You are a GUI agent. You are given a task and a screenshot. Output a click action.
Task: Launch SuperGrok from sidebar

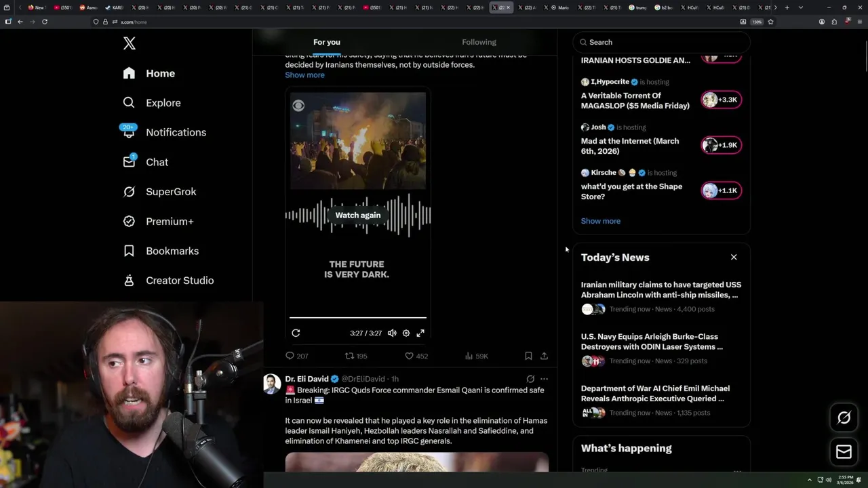pos(160,192)
